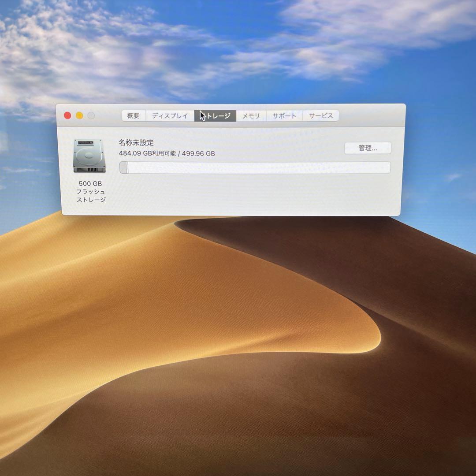Switch to the ディスプレイ (Display) tab
Screen dimensions: 476x476
(170, 115)
